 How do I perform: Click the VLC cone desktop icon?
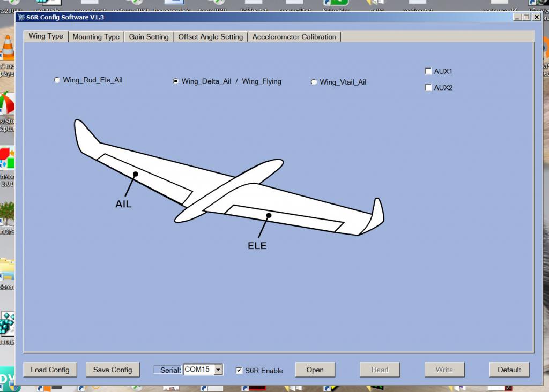click(8, 48)
